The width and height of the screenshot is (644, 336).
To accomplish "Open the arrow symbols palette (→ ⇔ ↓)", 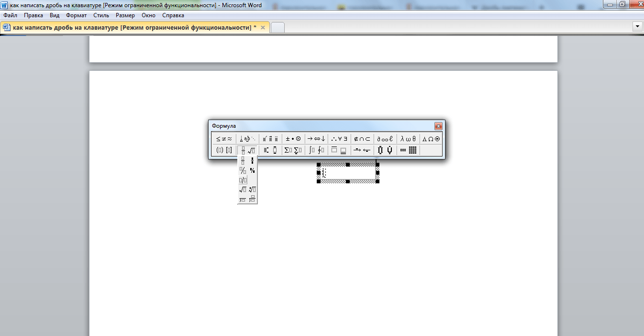I will [x=316, y=139].
